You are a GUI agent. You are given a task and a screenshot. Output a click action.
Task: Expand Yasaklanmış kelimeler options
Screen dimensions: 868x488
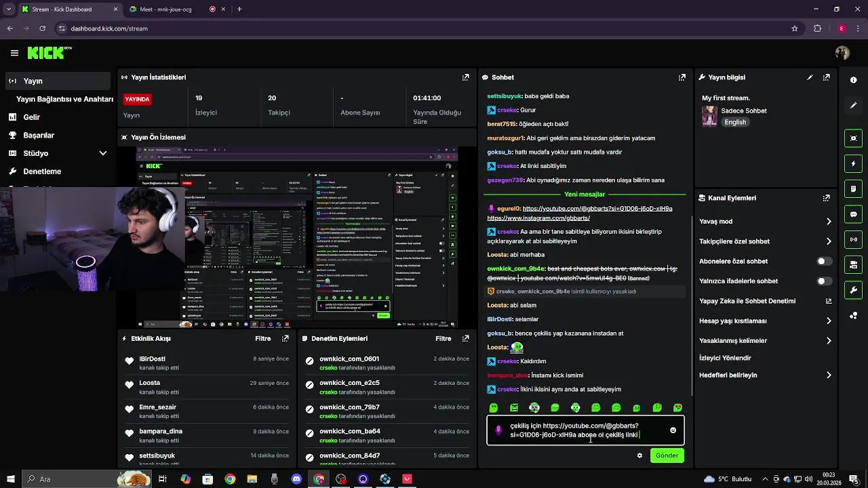(829, 341)
